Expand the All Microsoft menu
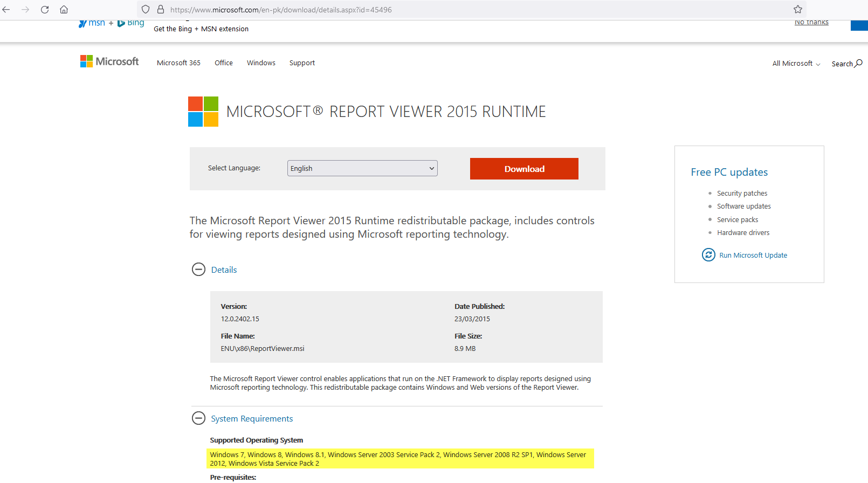 tap(796, 64)
